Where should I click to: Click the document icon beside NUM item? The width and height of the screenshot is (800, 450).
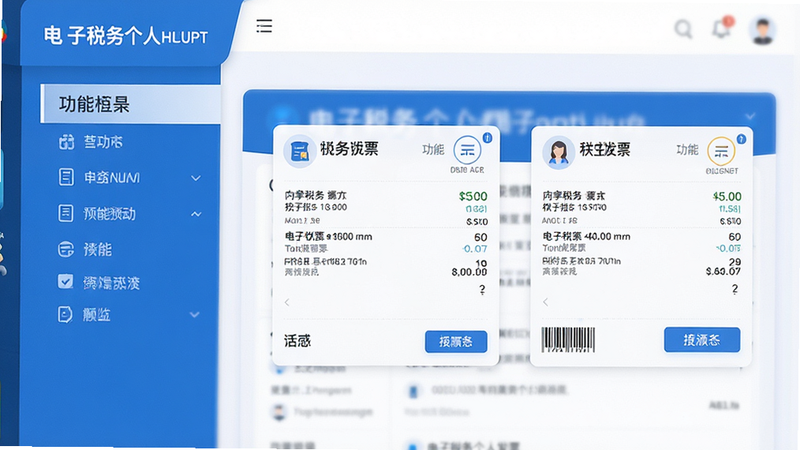coord(66,178)
